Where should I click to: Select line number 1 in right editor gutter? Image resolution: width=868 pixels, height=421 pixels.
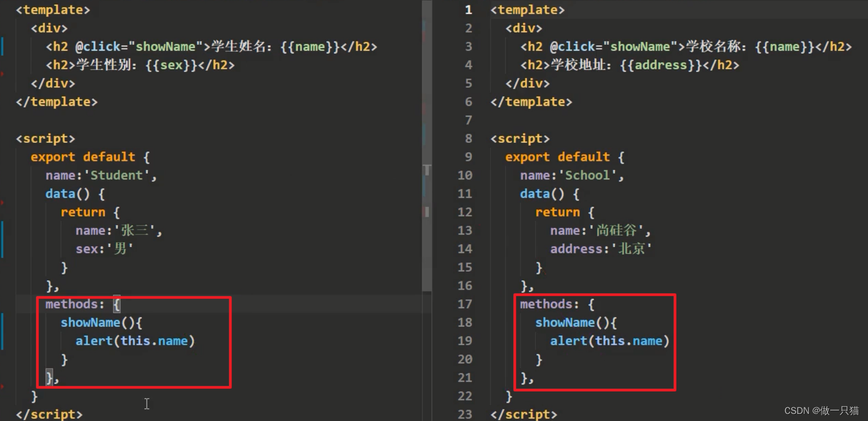point(468,10)
